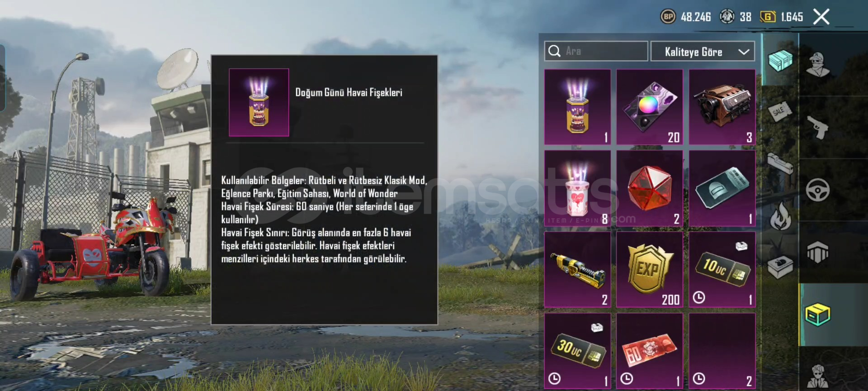Viewport: 868px width, 391px height.
Task: Open the Kaliteye Göre sort dropdown
Action: tap(703, 52)
